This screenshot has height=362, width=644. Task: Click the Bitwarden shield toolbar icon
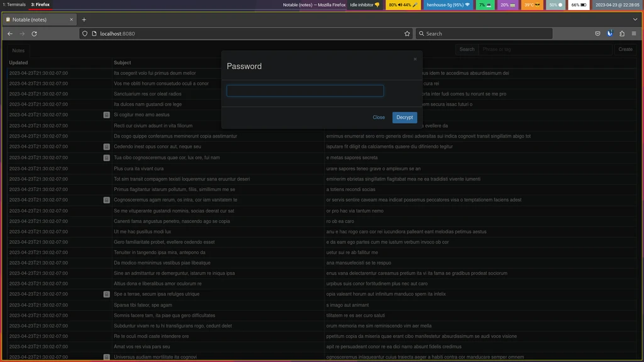[x=610, y=34]
